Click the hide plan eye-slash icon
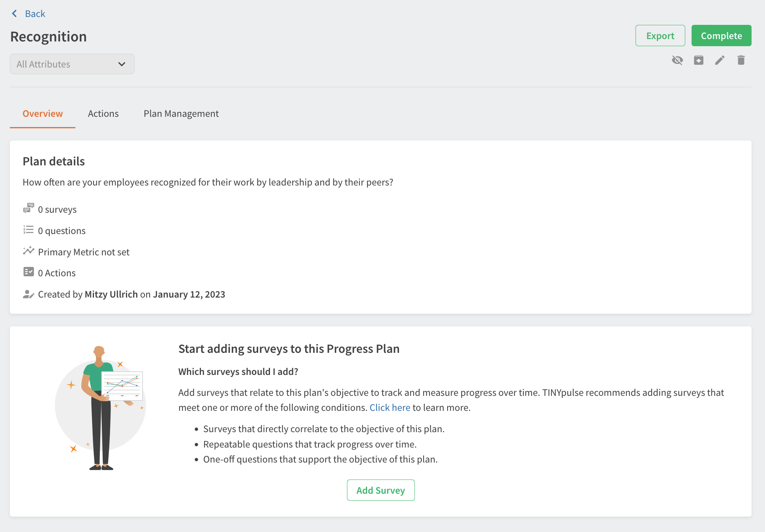765x532 pixels. coord(677,60)
